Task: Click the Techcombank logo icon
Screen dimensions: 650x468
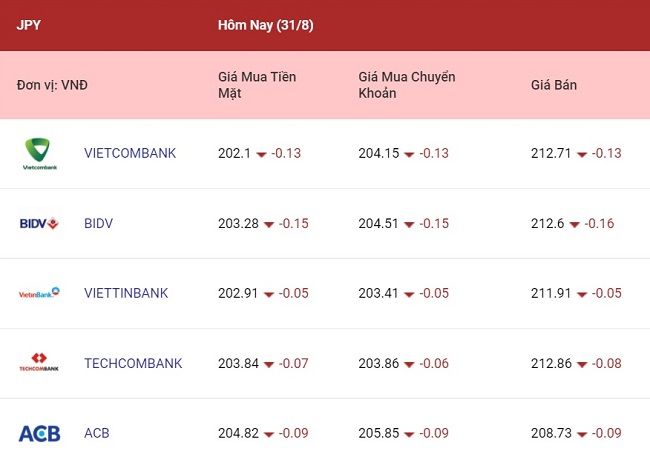Action: (39, 362)
